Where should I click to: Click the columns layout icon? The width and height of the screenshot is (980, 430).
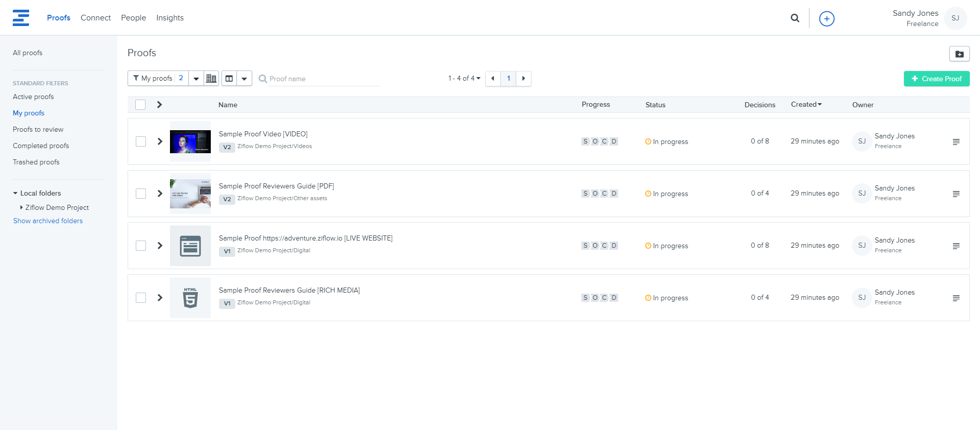[x=229, y=78]
